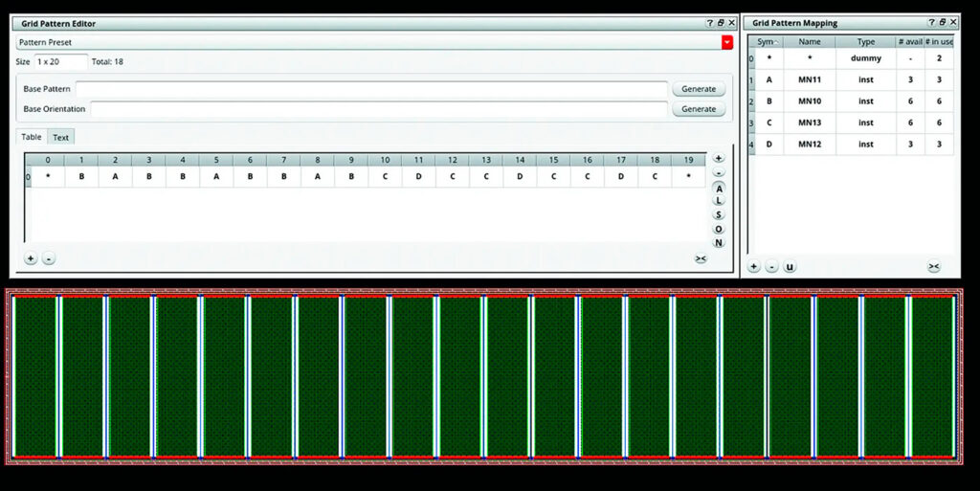The width and height of the screenshot is (980, 491).
Task: Focus the Base Pattern text field
Action: point(371,89)
